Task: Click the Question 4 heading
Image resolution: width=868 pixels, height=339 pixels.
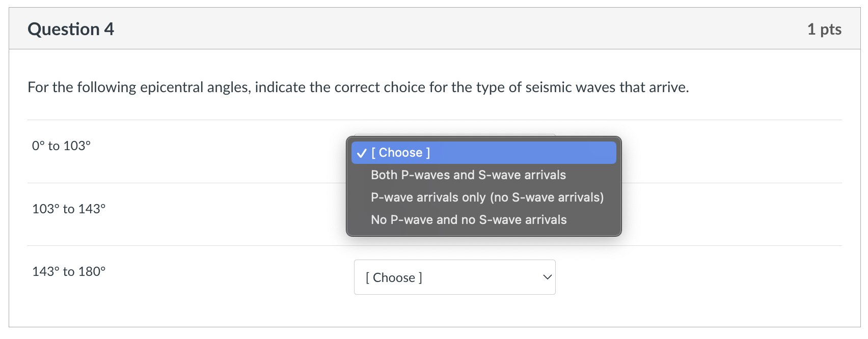Action: pyautogui.click(x=71, y=29)
